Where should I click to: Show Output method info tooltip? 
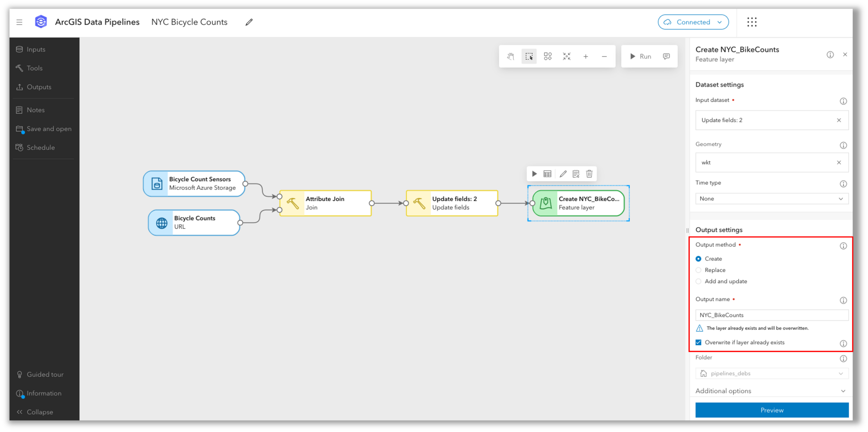pyautogui.click(x=843, y=246)
